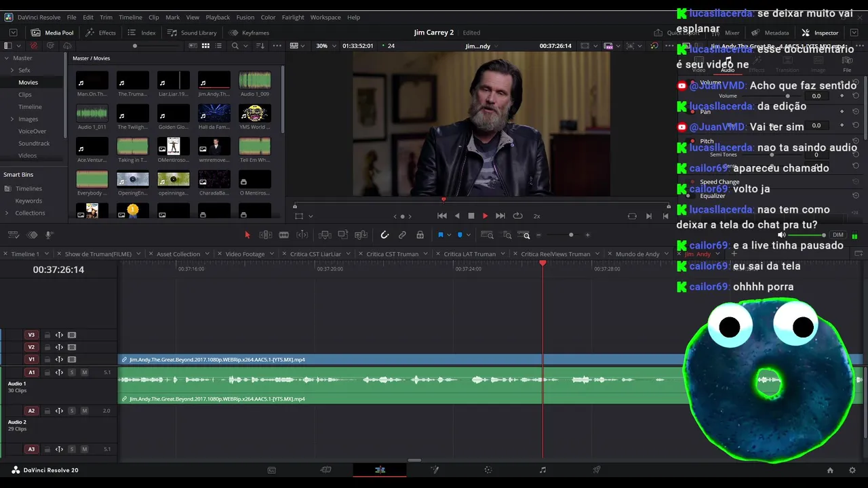868x488 pixels.
Task: Solo audio track A3
Action: tap(72, 449)
